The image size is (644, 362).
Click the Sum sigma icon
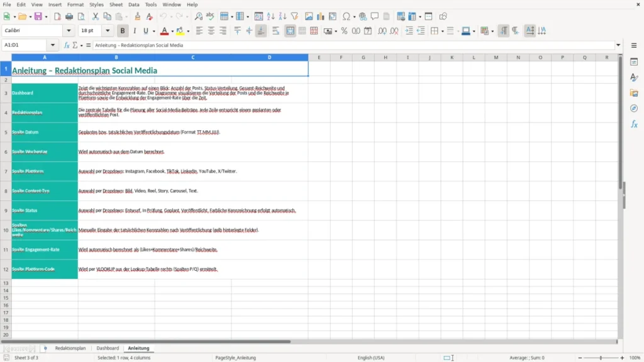pyautogui.click(x=75, y=45)
